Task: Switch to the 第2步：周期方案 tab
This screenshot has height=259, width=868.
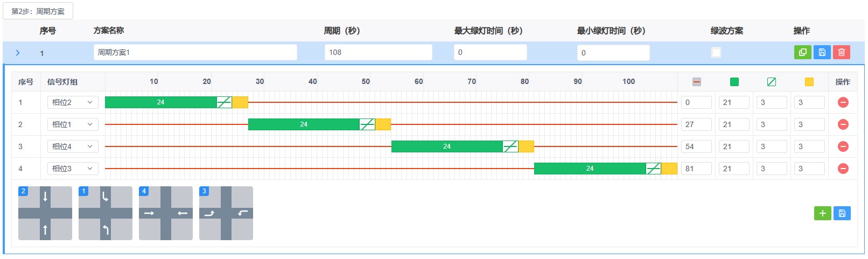Action: [x=38, y=11]
